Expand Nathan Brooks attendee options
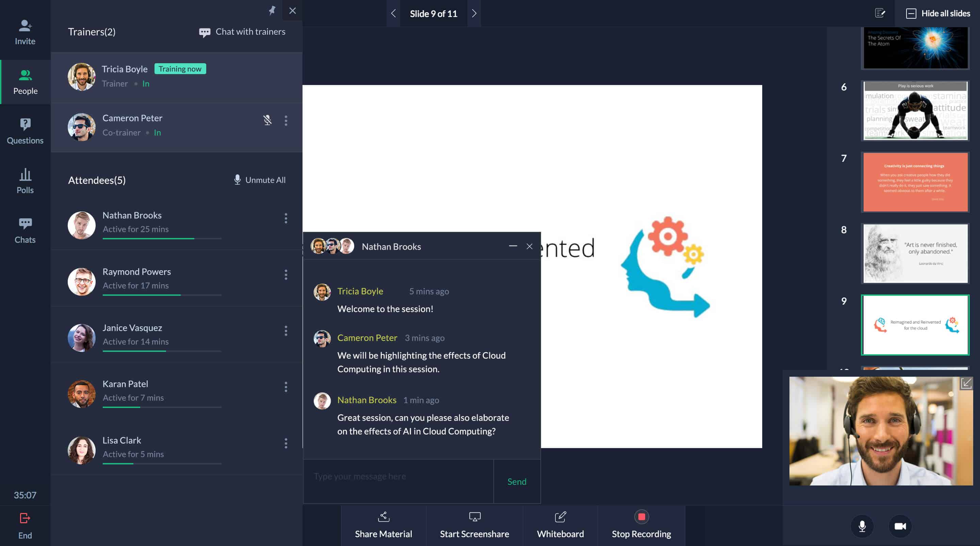This screenshot has width=980, height=546. pyautogui.click(x=285, y=219)
